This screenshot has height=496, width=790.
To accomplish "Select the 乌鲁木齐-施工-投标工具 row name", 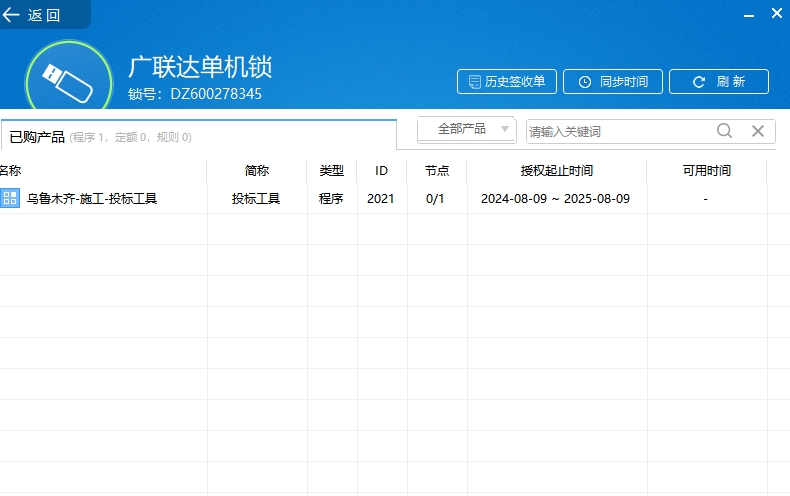I will coord(92,199).
